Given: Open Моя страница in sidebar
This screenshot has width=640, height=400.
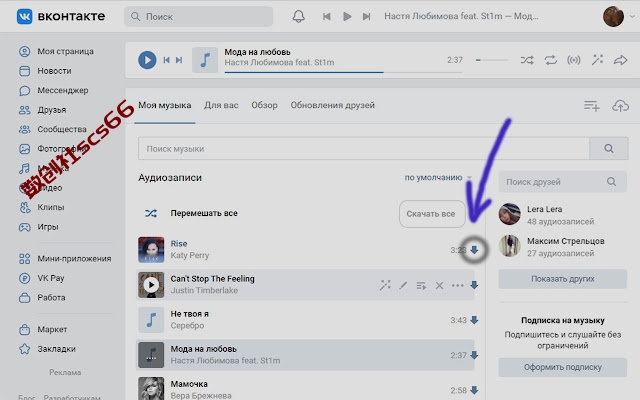Looking at the screenshot, I should [x=56, y=51].
